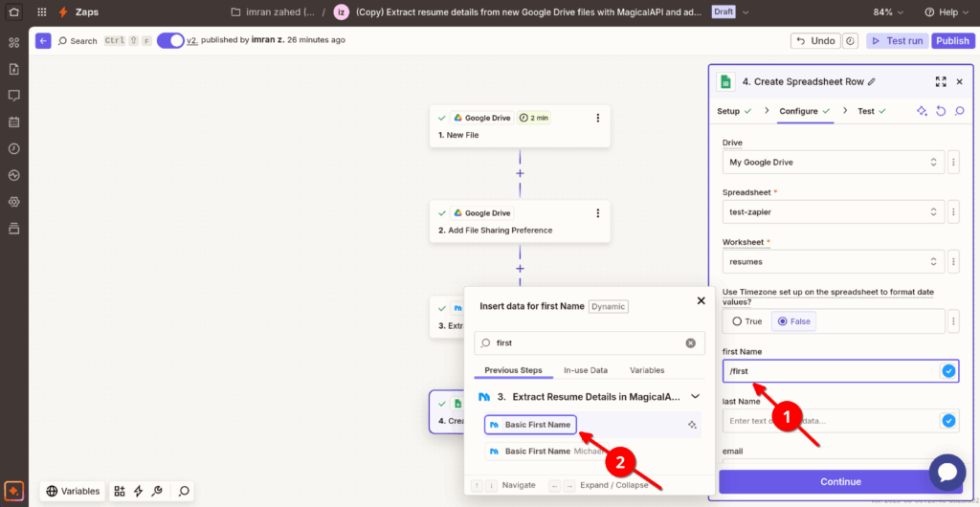This screenshot has height=507, width=980.
Task: Open the Worksheet dropdown showing resumes
Action: click(x=834, y=261)
